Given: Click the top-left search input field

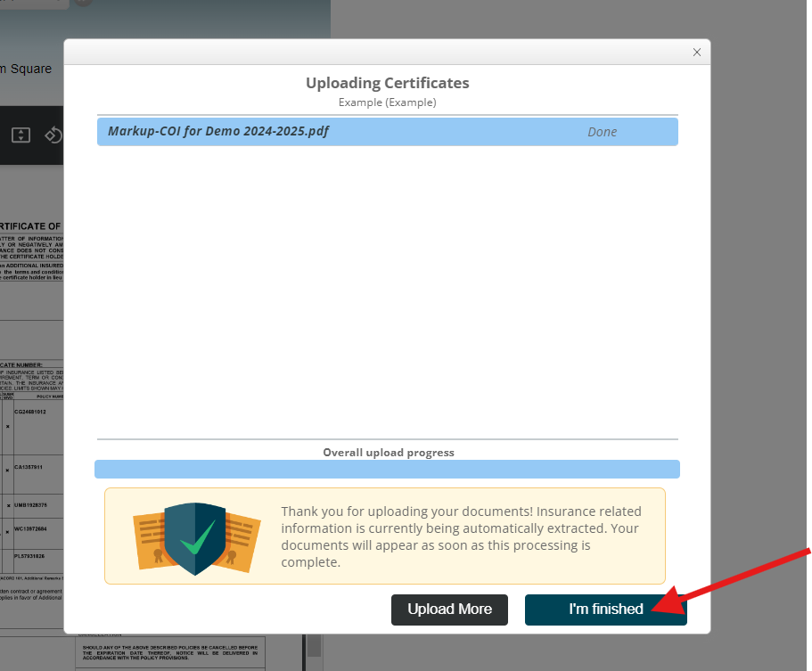Looking at the screenshot, I should click(x=31, y=4).
